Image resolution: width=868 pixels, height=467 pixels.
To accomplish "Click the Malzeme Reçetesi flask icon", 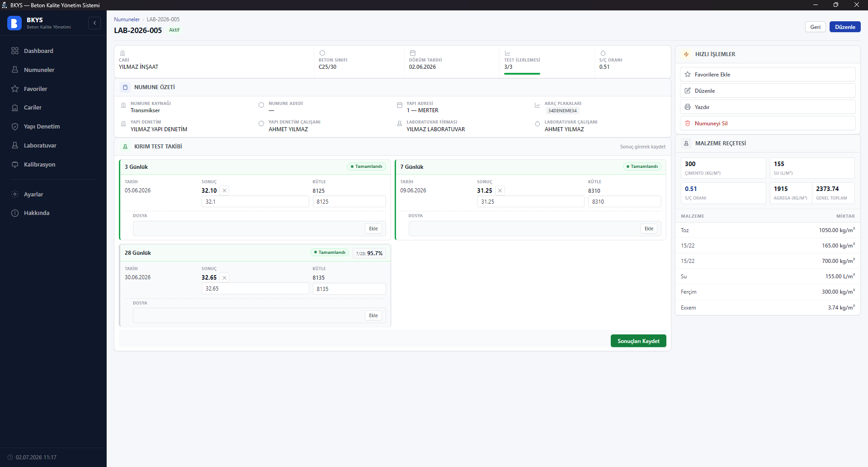I will (686, 143).
